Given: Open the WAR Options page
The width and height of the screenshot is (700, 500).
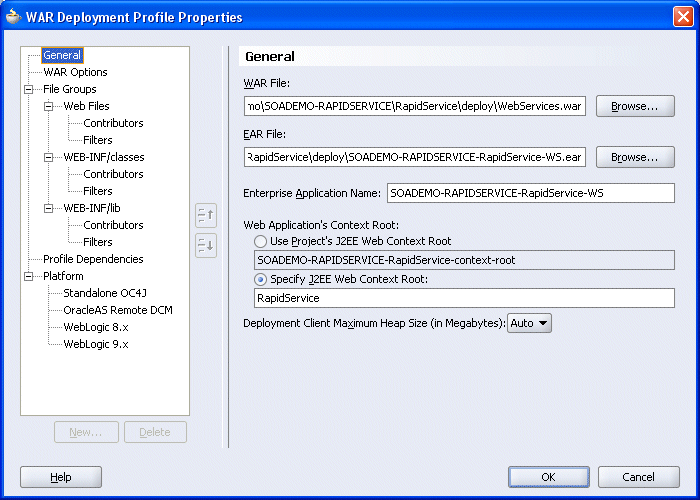Looking at the screenshot, I should (x=75, y=72).
